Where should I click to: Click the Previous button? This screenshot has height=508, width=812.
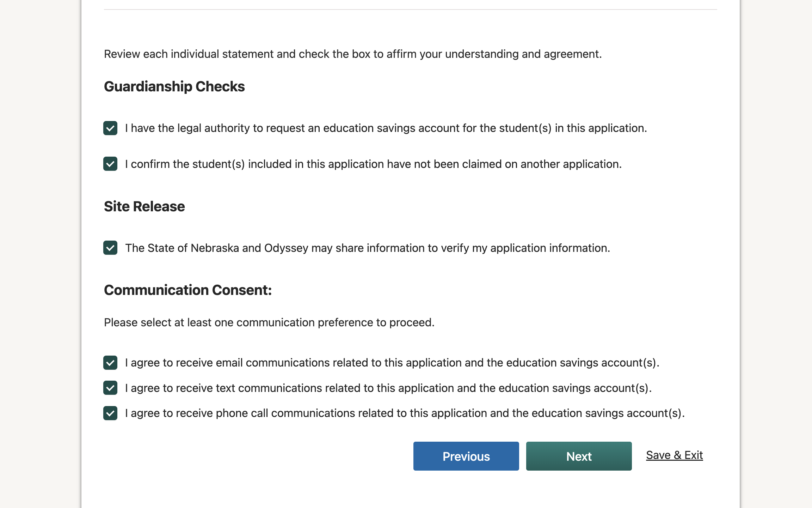click(x=466, y=456)
